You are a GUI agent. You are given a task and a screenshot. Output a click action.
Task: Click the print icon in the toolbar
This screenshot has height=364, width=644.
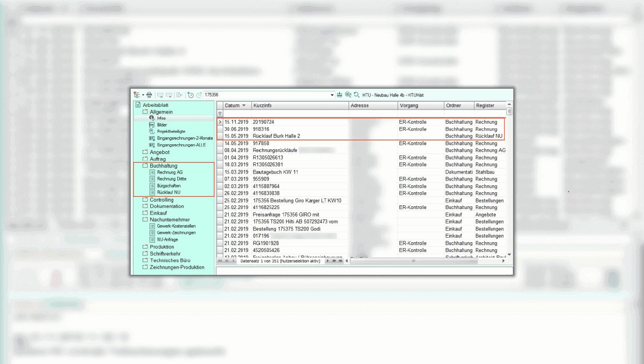(149, 95)
